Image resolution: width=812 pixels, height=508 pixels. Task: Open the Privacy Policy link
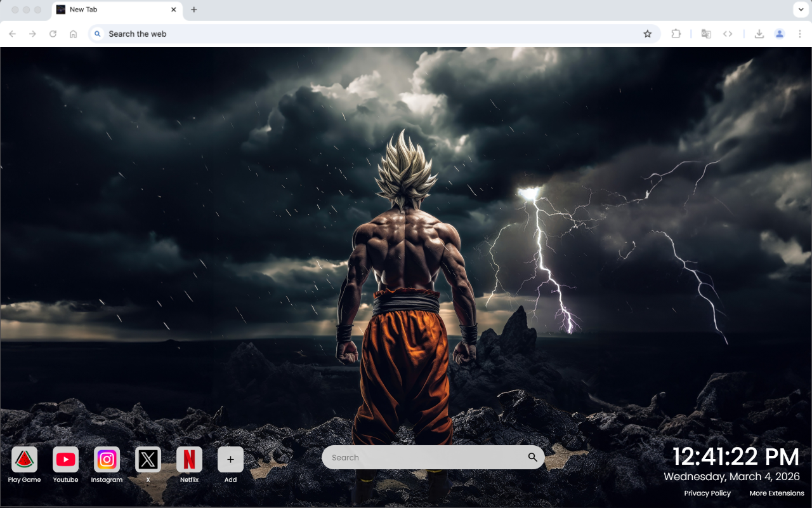(x=707, y=493)
